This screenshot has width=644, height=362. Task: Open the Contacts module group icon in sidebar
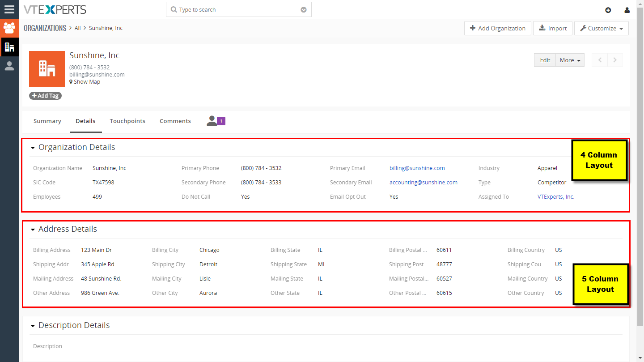[9, 28]
